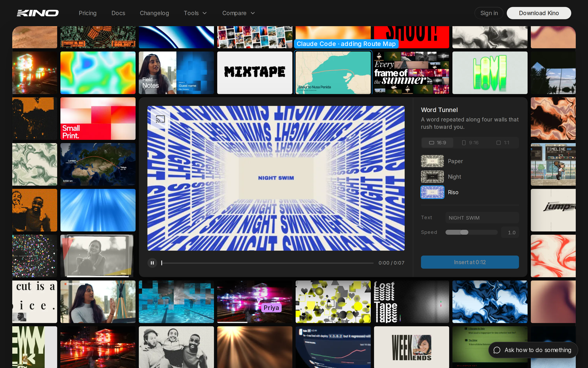Click the Priya cursor label
Screen dimensions: 588x368
pos(271,308)
